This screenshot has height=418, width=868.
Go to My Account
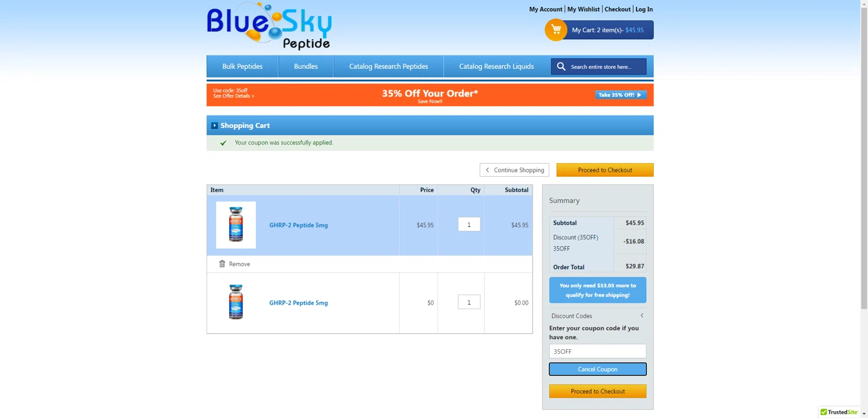[546, 9]
